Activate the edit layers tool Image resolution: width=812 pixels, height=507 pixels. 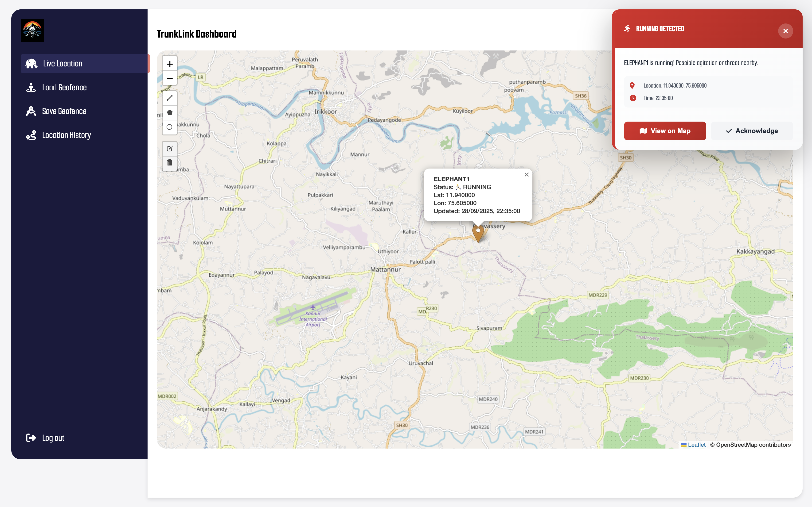170,149
